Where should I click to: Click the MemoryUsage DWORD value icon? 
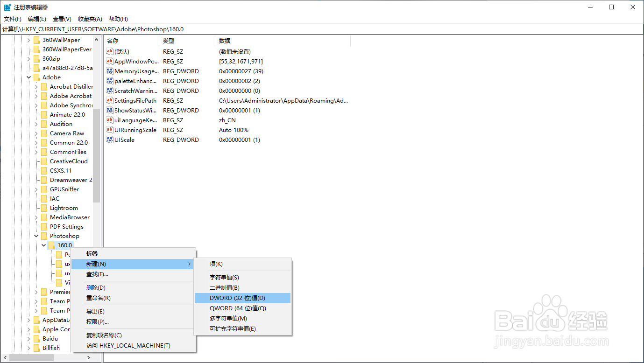[110, 71]
